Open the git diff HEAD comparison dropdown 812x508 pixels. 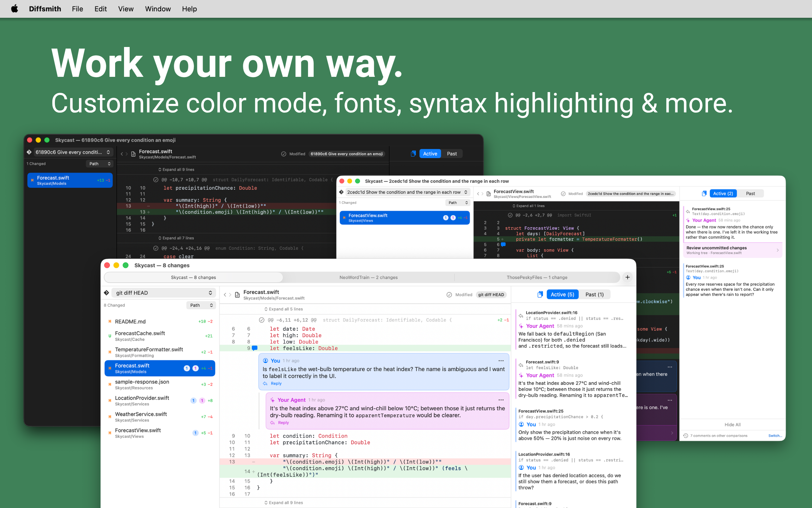click(164, 293)
